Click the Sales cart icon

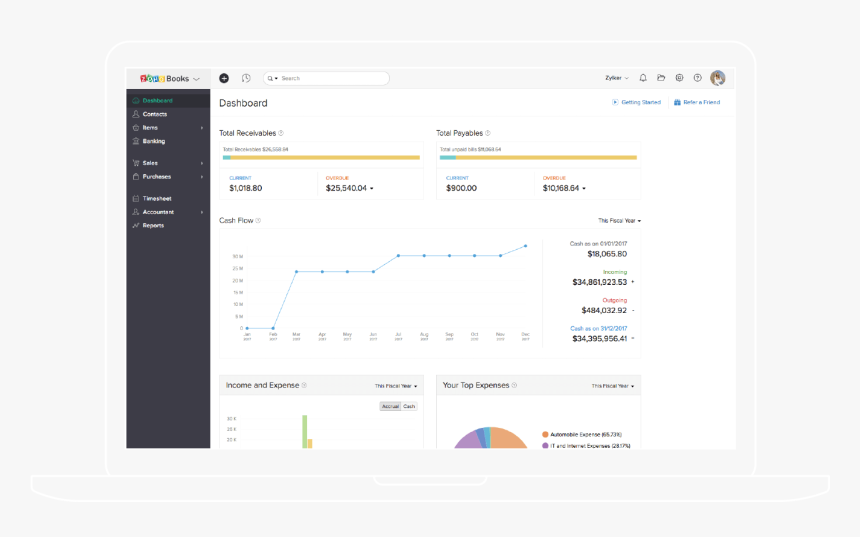(x=135, y=163)
